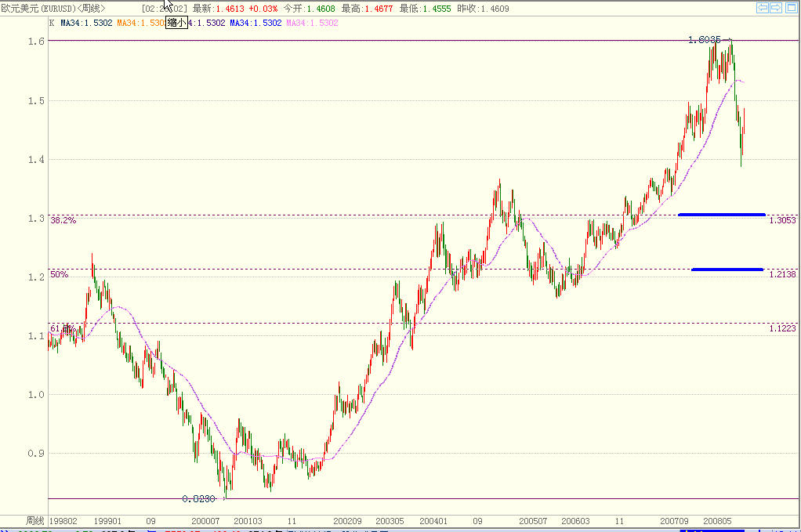Click the 缩小 tooltip label

click(x=177, y=23)
